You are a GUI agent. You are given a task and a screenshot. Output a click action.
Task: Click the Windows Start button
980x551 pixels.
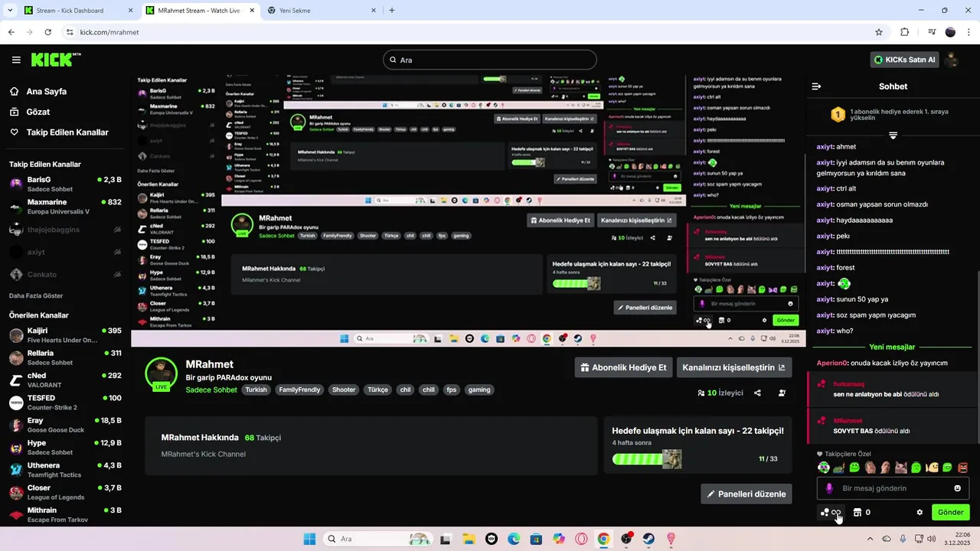click(x=309, y=539)
